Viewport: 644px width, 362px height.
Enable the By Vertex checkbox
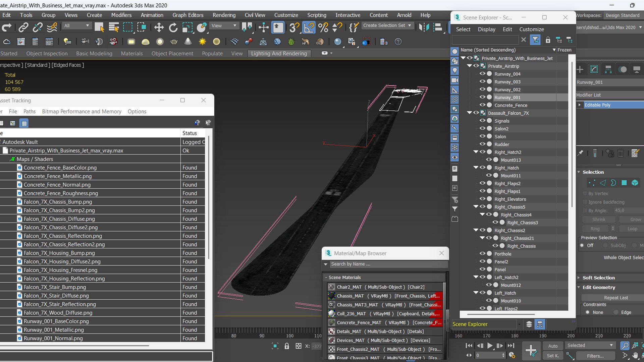585,194
